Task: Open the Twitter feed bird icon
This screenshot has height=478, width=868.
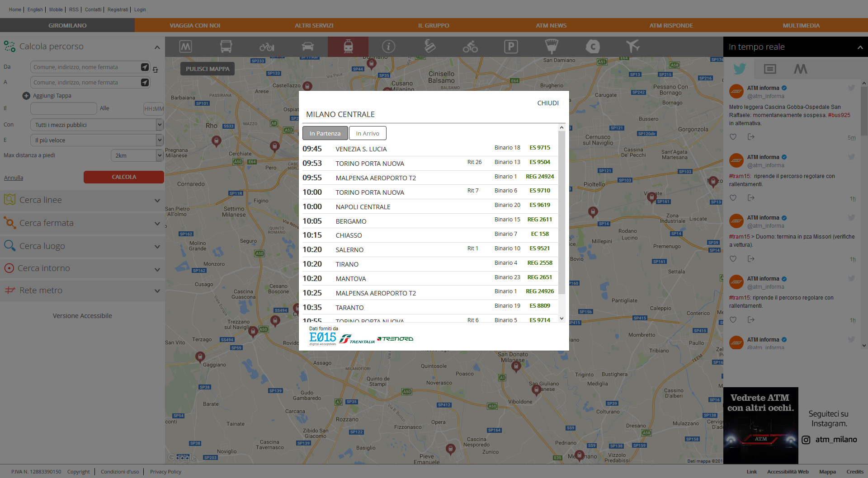Action: tap(740, 69)
